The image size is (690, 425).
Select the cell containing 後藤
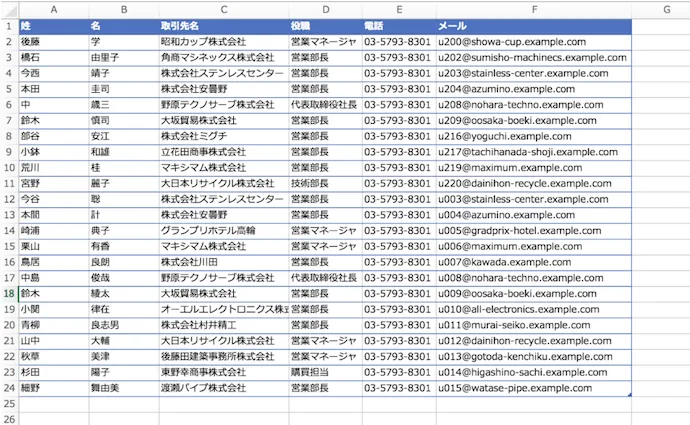tap(52, 42)
